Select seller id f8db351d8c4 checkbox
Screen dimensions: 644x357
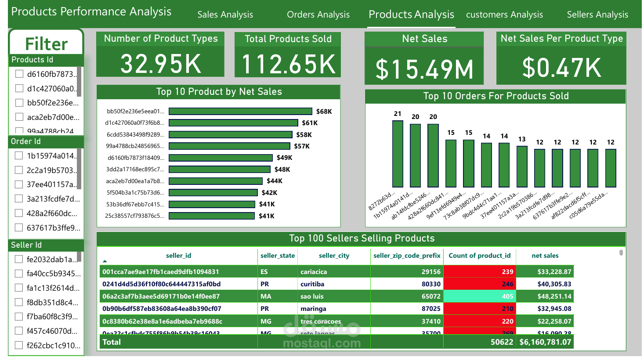[19, 302]
